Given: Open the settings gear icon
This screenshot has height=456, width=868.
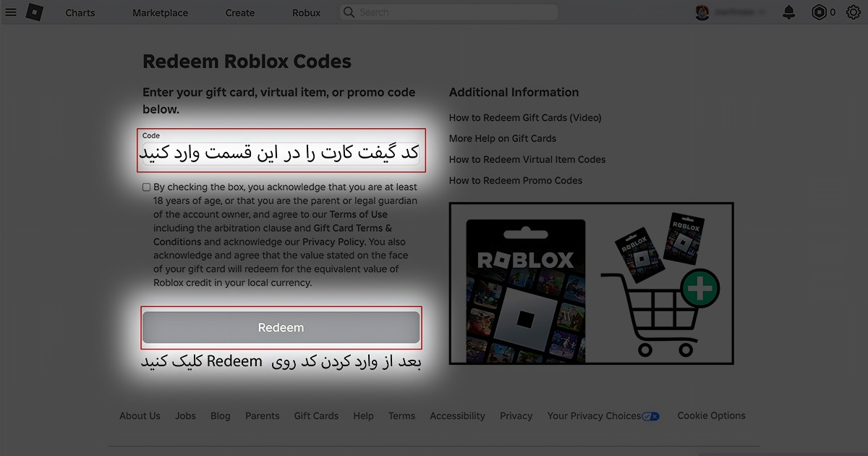Looking at the screenshot, I should pos(853,12).
